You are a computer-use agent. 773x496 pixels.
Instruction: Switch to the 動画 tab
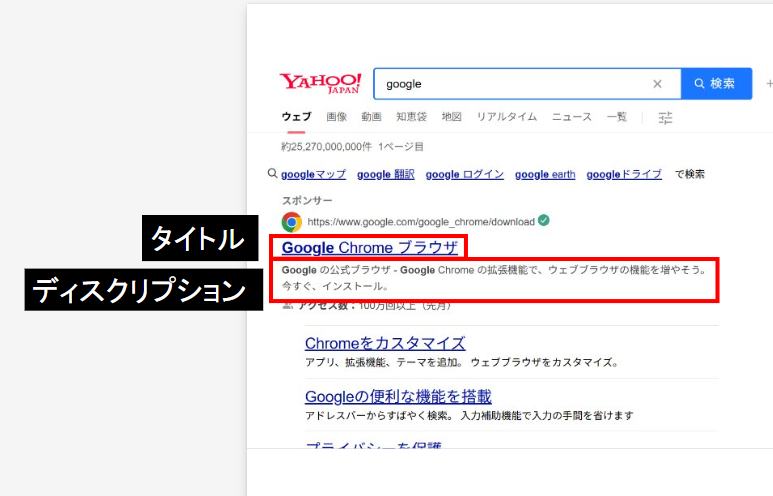click(x=371, y=117)
